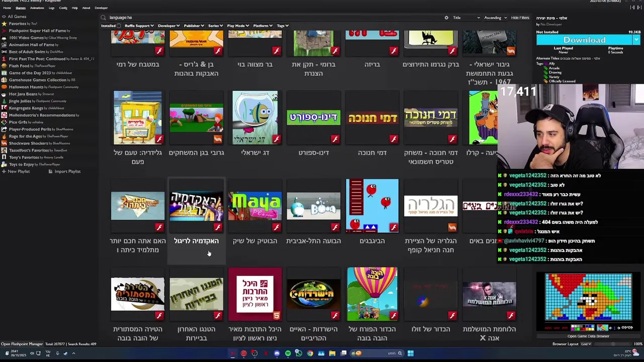
Task: Expand the Publisher filter dropdown
Action: [194, 26]
